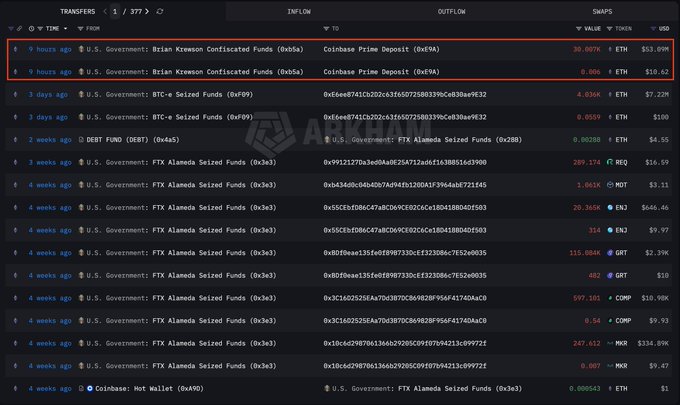Open the TIME column filter funnel
Screen dimensions: 680x405
pyautogui.click(x=40, y=29)
